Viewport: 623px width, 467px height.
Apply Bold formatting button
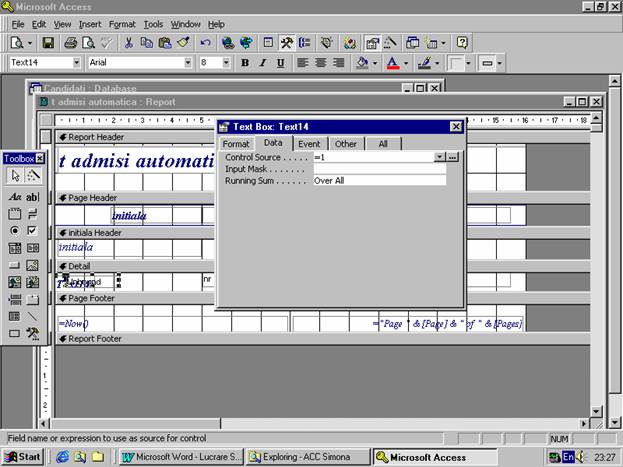click(245, 63)
